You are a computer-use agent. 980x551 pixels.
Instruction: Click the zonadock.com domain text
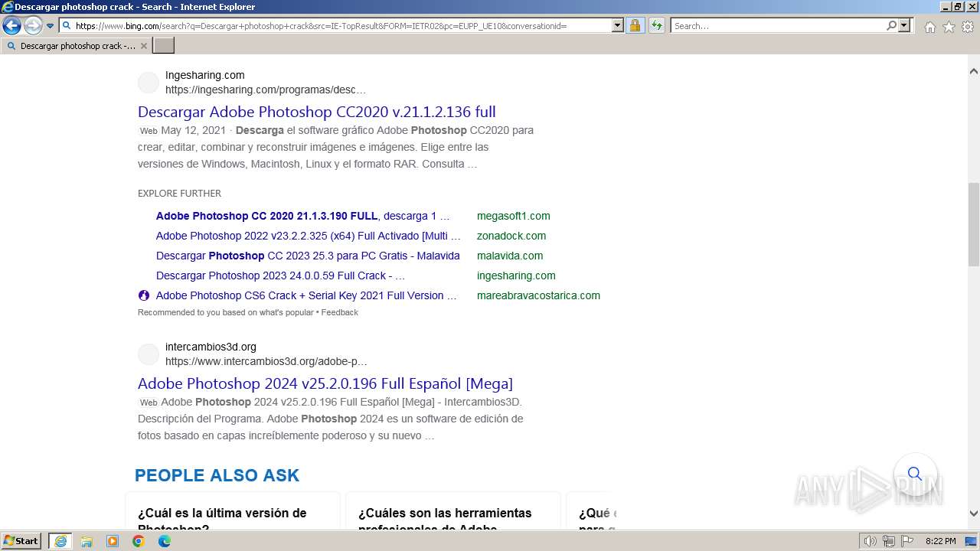[x=511, y=236]
